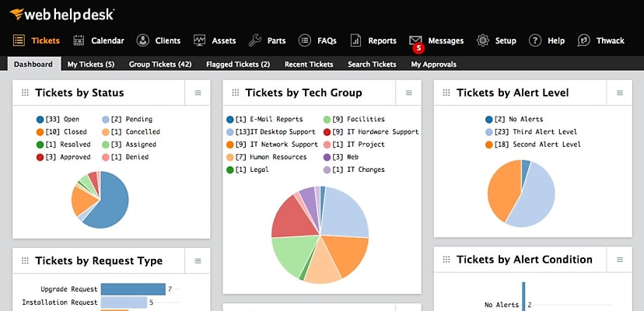
Task: Click the '[3] Assigned' legend text
Action: (x=135, y=145)
